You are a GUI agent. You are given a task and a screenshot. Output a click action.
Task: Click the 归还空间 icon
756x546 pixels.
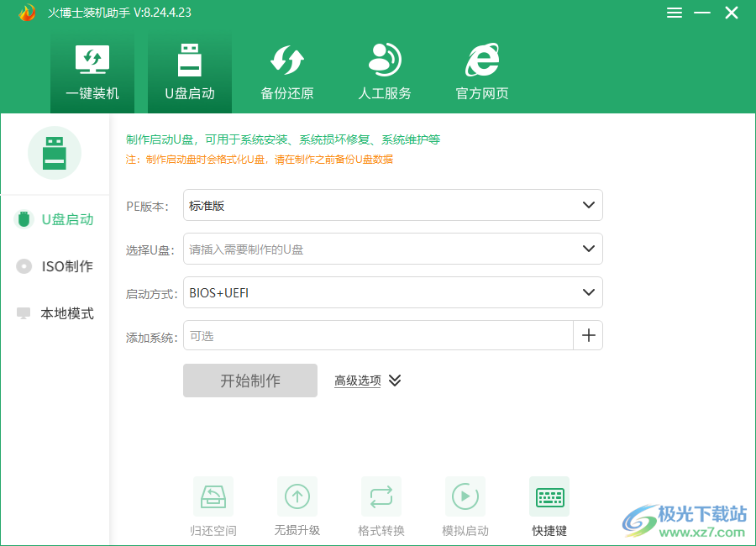pos(213,496)
